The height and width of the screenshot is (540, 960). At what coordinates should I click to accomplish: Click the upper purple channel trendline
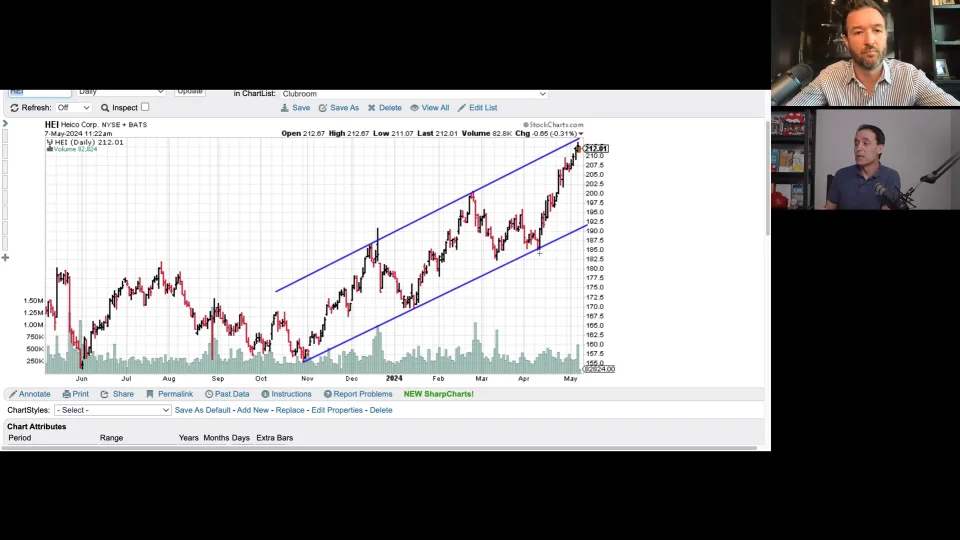pyautogui.click(x=429, y=217)
